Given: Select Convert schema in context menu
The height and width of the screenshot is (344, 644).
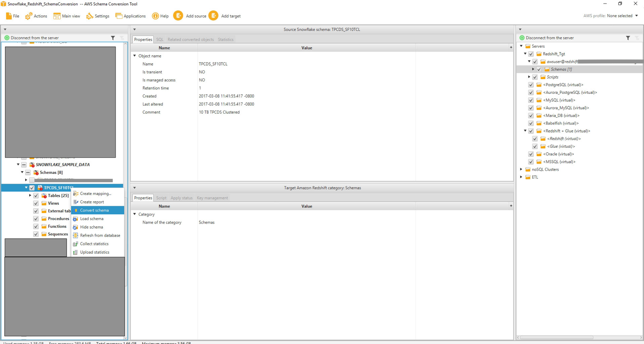Looking at the screenshot, I should click(x=98, y=210).
